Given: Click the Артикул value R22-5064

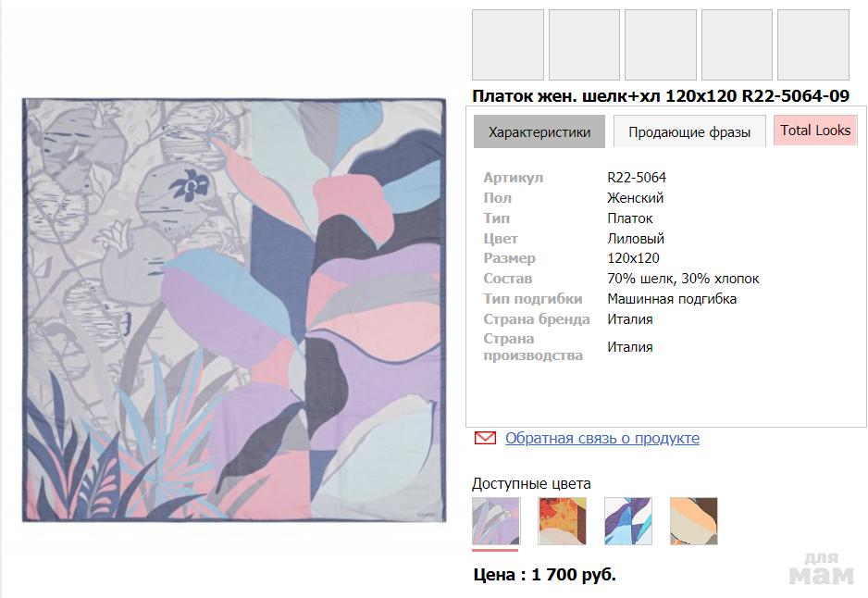Looking at the screenshot, I should [637, 177].
